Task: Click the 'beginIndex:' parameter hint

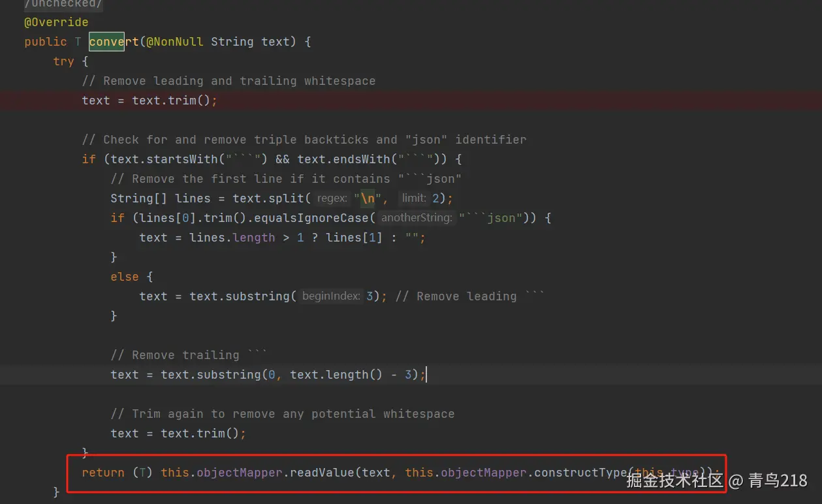Action: [331, 296]
